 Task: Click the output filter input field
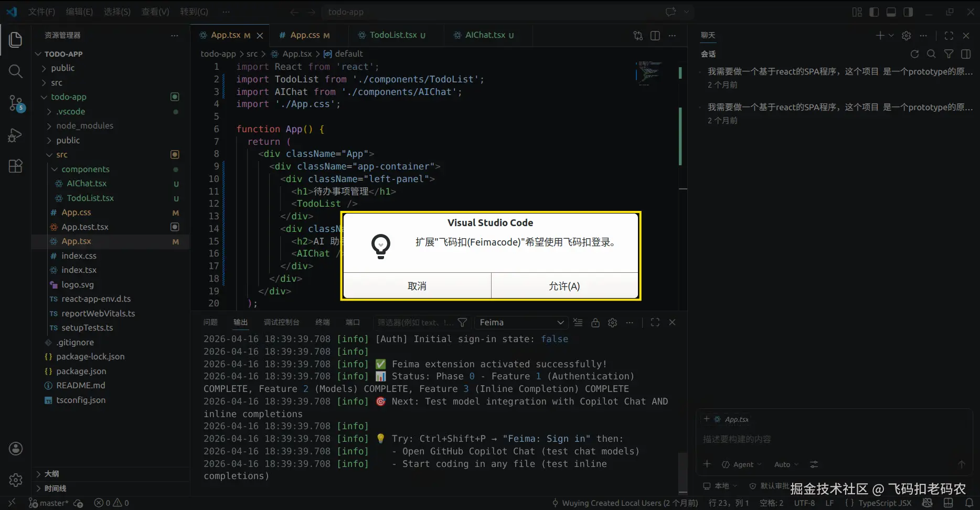[x=415, y=323]
